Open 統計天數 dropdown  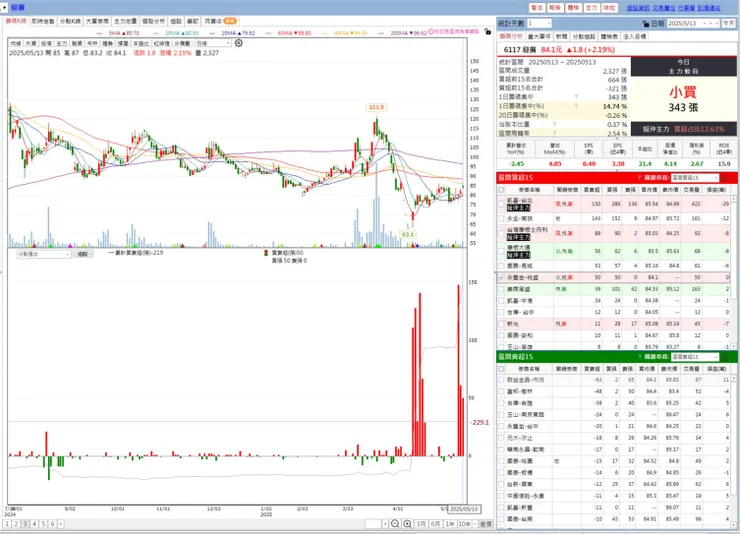click(x=538, y=23)
